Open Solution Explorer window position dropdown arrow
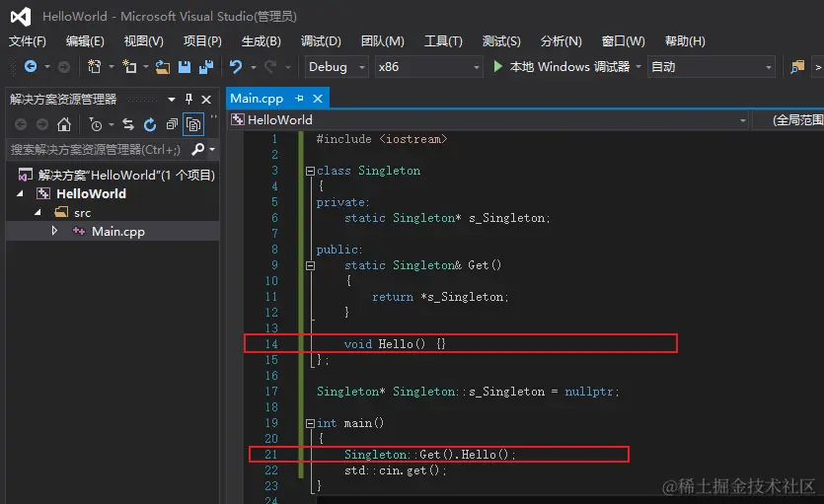The image size is (824, 504). tap(172, 100)
